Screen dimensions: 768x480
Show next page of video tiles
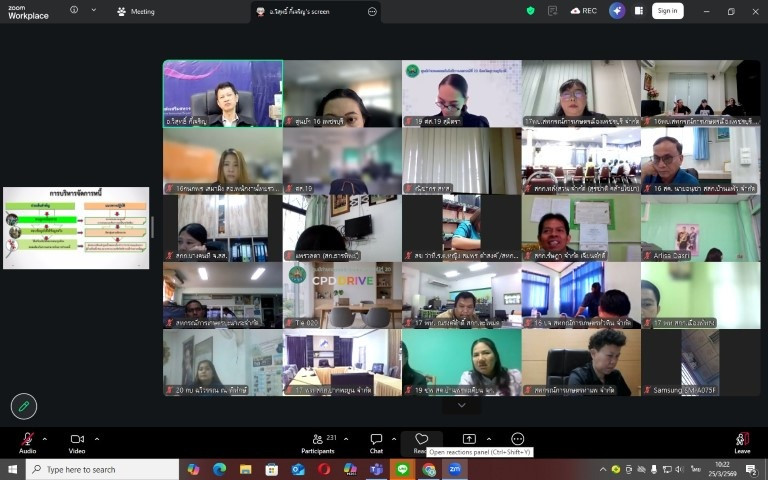coord(461,405)
